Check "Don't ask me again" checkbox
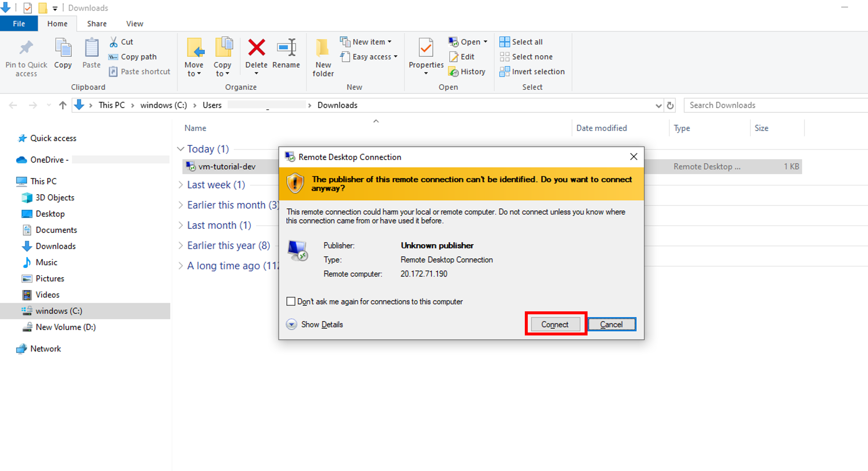The height and width of the screenshot is (471, 868). click(291, 301)
